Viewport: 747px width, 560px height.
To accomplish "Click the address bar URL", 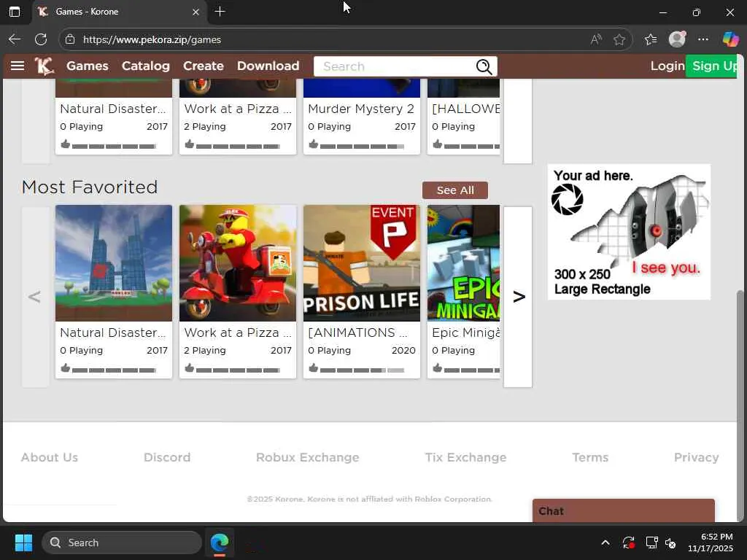I will [x=152, y=39].
